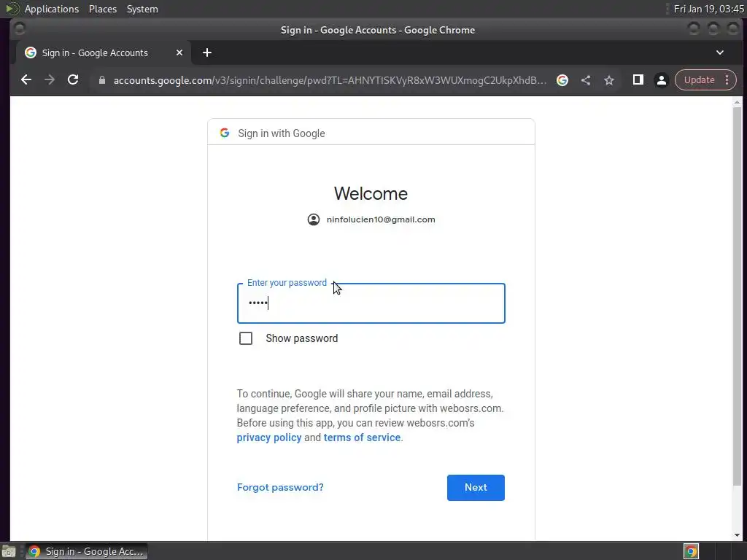Open the Chrome three-dot menu
This screenshot has height=560, width=747.
(x=727, y=80)
